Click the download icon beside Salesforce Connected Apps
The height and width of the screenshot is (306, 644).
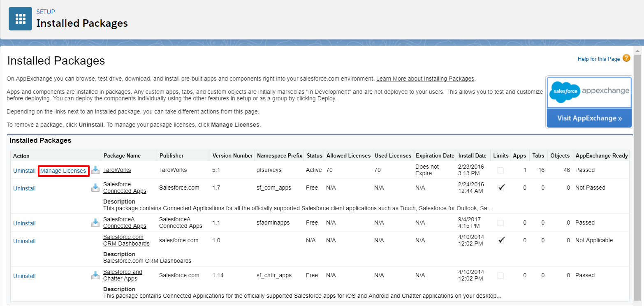tap(95, 188)
